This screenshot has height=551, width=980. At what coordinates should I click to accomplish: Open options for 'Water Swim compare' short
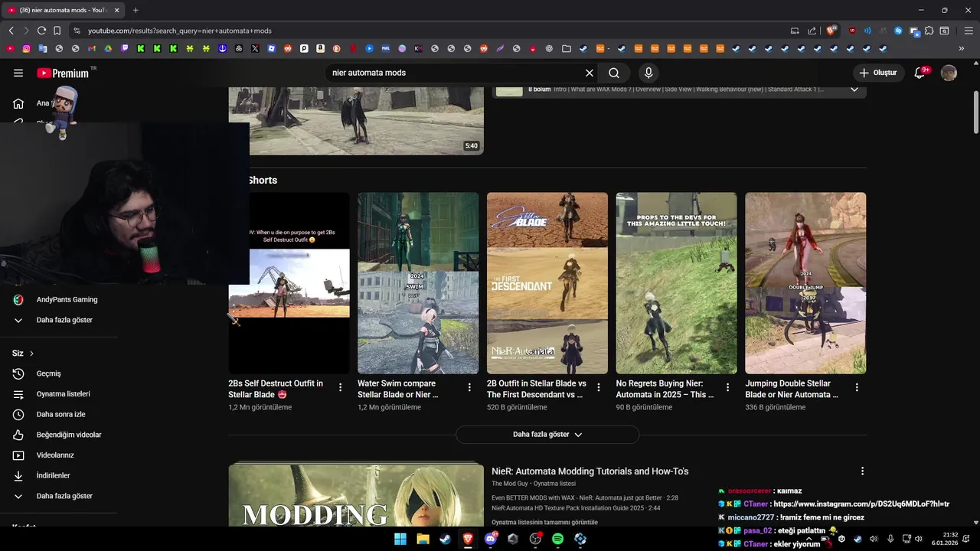click(x=469, y=387)
